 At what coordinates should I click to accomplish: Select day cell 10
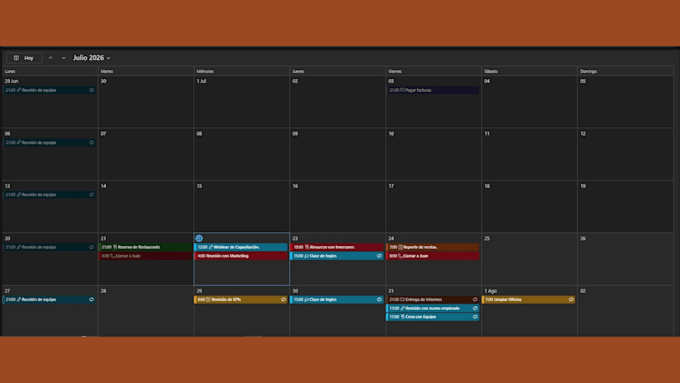tap(433, 154)
